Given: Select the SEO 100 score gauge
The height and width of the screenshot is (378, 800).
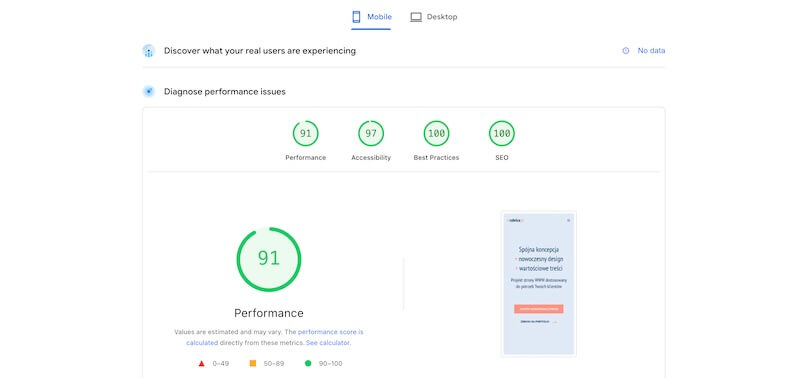Looking at the screenshot, I should point(502,134).
